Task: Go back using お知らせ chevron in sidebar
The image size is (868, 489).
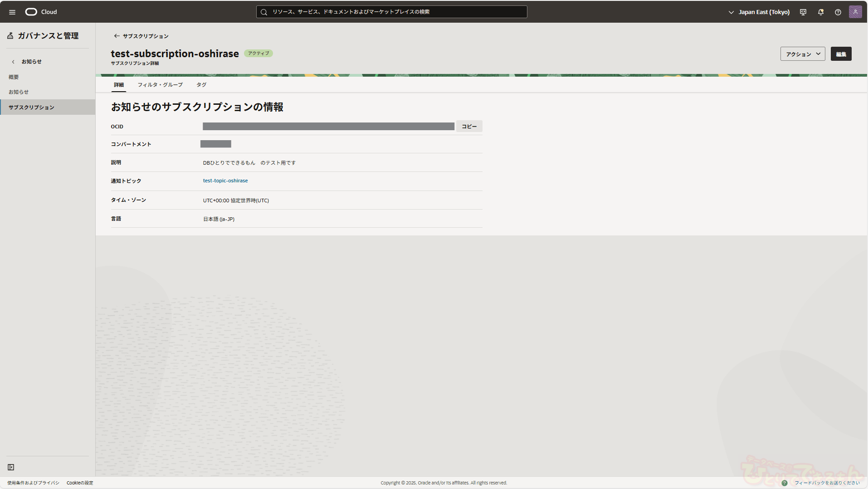Action: pos(14,62)
